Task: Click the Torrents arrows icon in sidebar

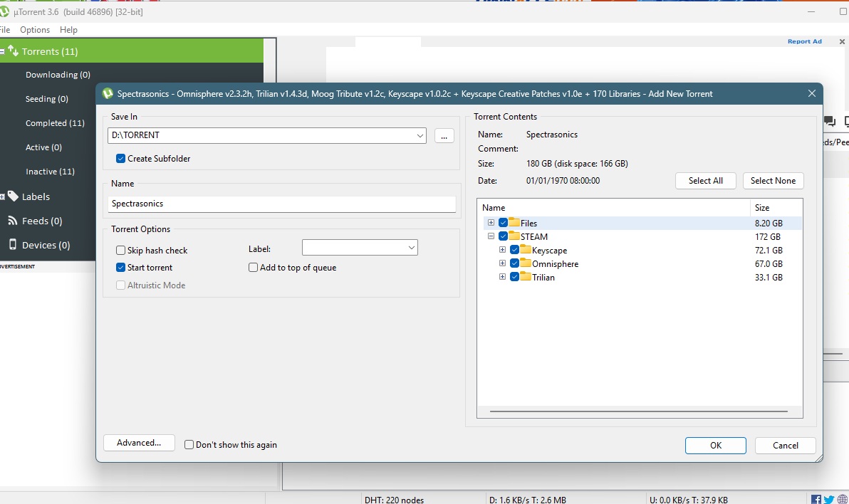Action: coord(13,51)
